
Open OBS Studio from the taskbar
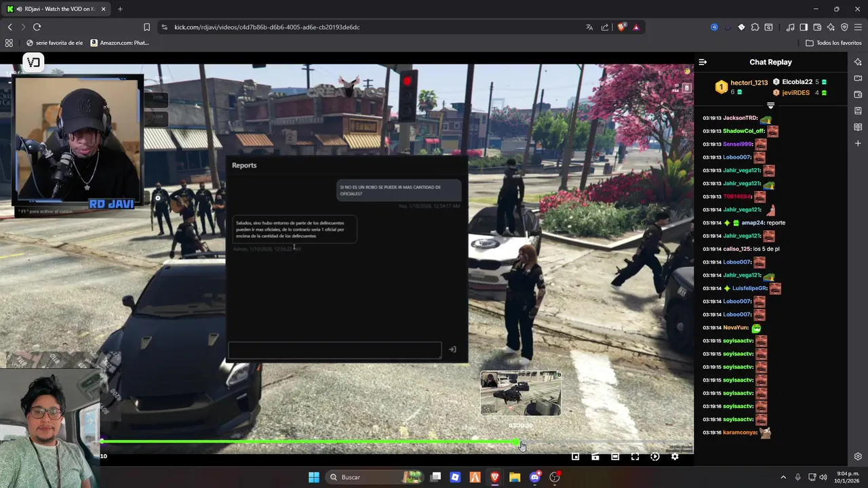pos(555,477)
